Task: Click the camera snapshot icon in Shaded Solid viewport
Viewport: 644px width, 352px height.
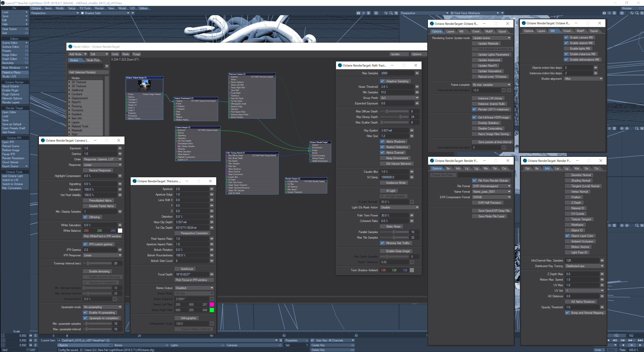Action: point(358,13)
